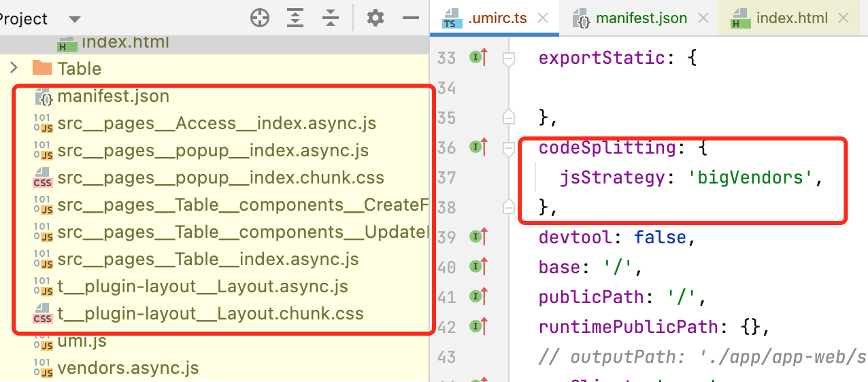Hide the Project panel with minus icon

coord(411,18)
